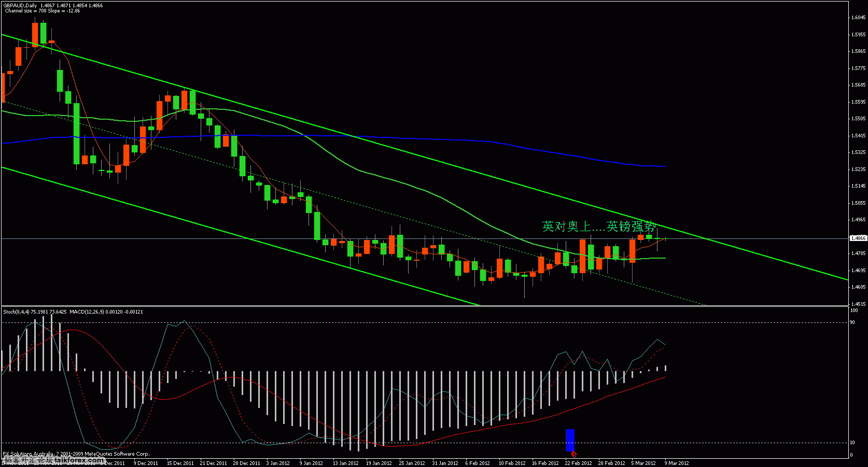This screenshot has height=467, width=868.
Task: Click the 15 Dec 2011 date label
Action: [x=180, y=463]
